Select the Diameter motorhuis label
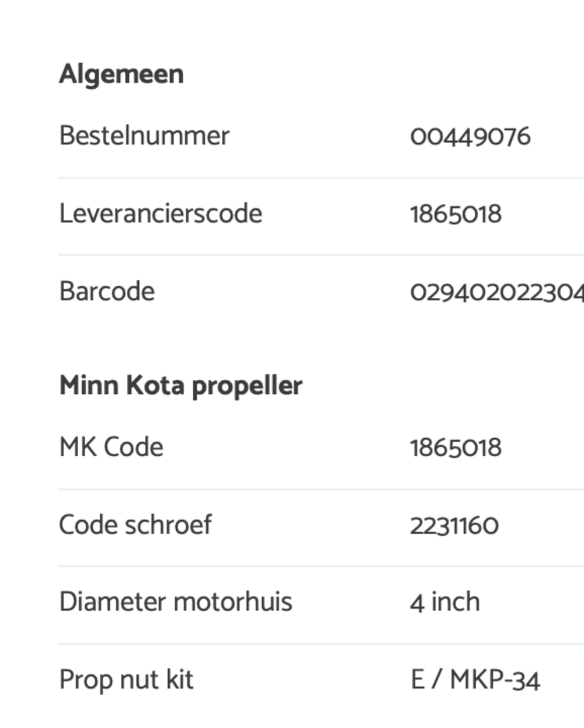The image size is (584, 728). [176, 602]
